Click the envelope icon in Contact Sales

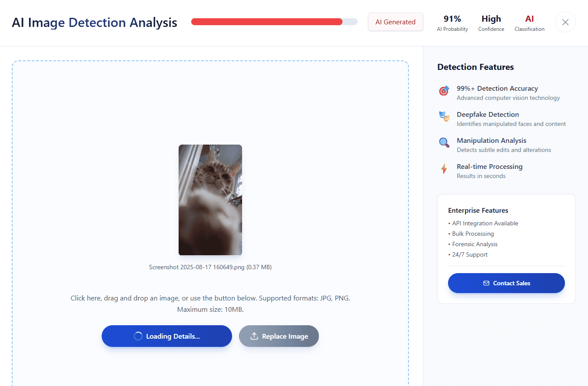(486, 283)
